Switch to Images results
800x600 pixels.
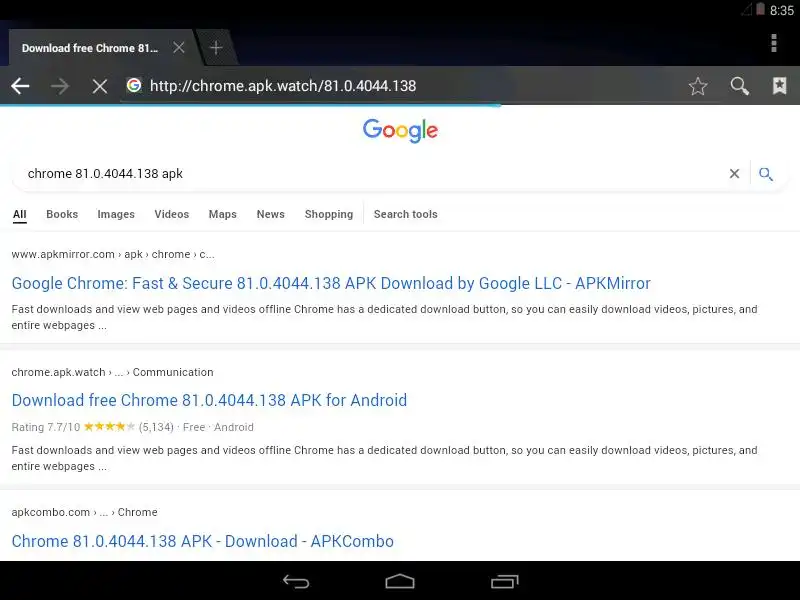coord(116,214)
